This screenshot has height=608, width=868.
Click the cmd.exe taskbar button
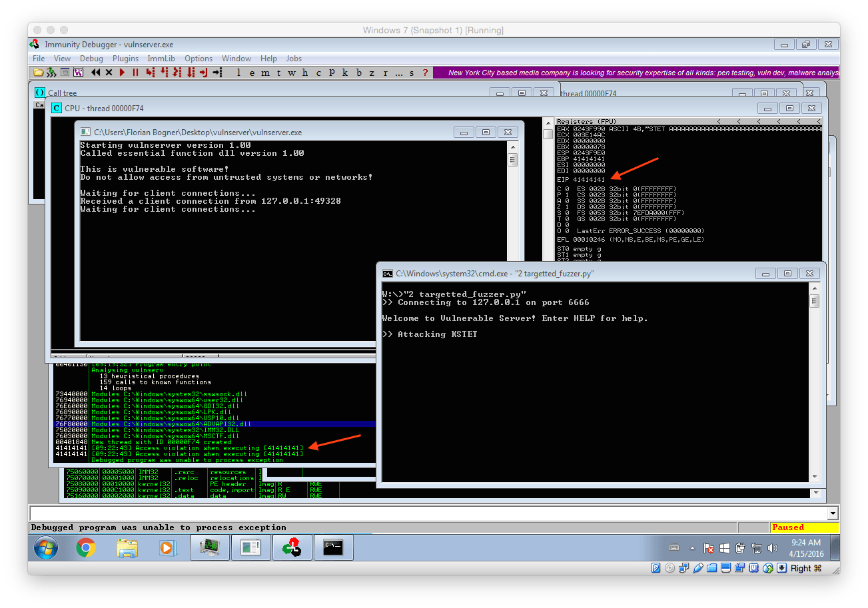(x=332, y=548)
